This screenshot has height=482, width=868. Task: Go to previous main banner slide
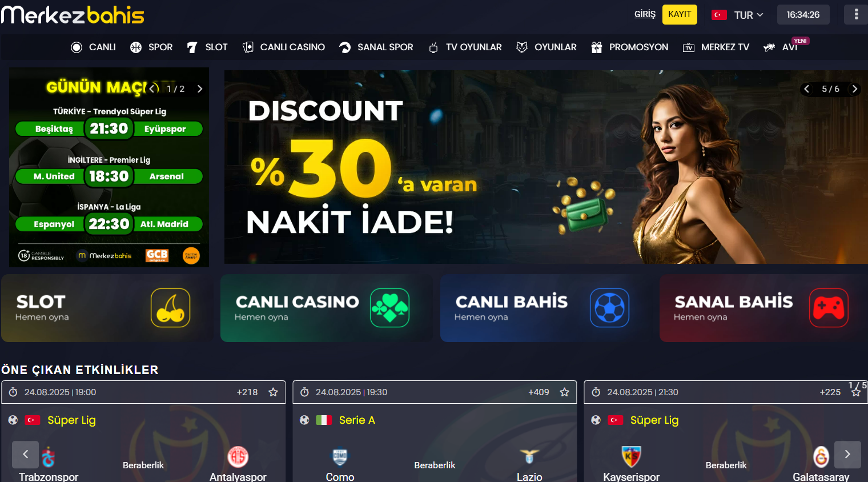pos(807,89)
